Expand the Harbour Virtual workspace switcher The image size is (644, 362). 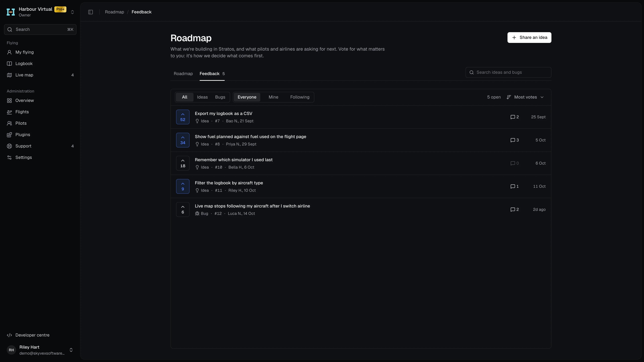click(x=72, y=12)
